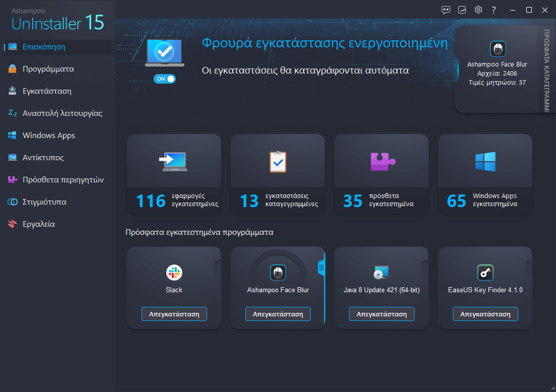Open help question mark icon
Screen dimensions: 556x392
coord(494,10)
